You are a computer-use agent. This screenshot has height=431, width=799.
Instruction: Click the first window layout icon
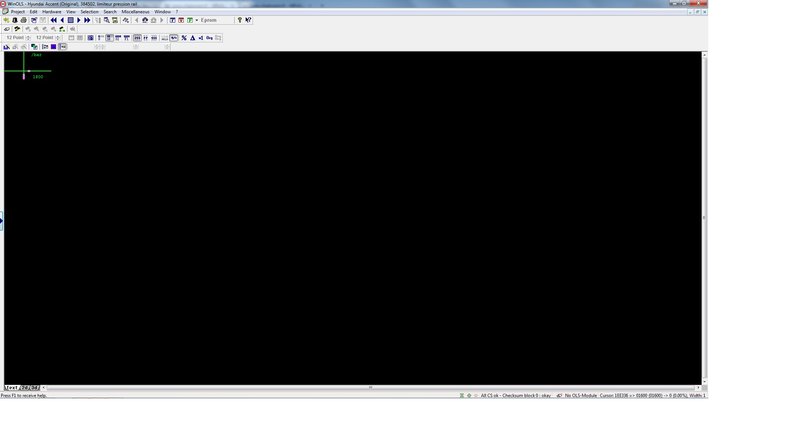point(172,20)
